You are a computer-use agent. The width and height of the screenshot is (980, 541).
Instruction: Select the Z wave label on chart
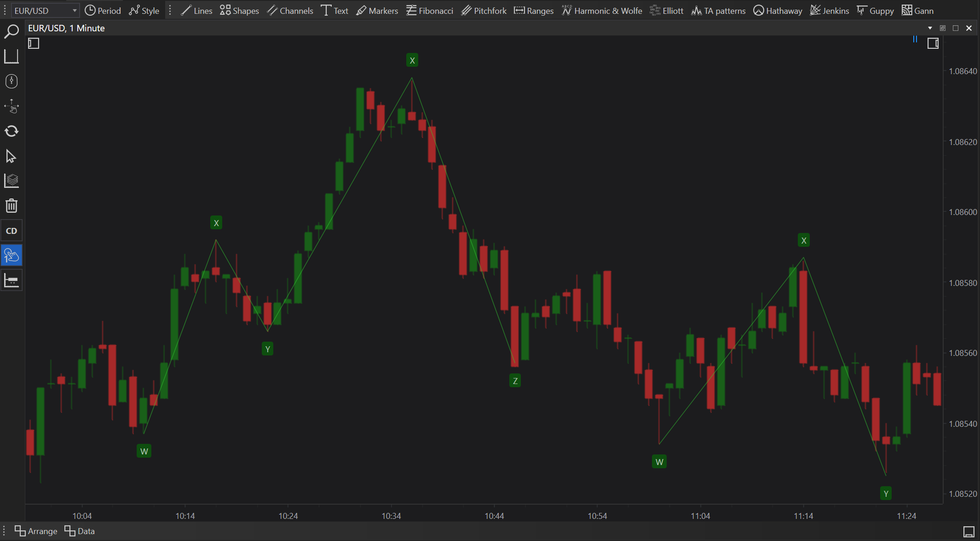tap(515, 381)
